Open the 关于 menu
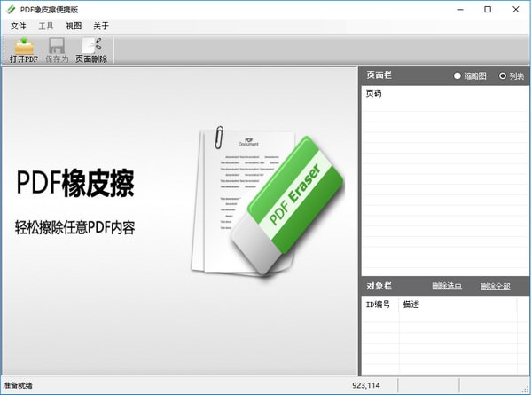 pos(101,26)
